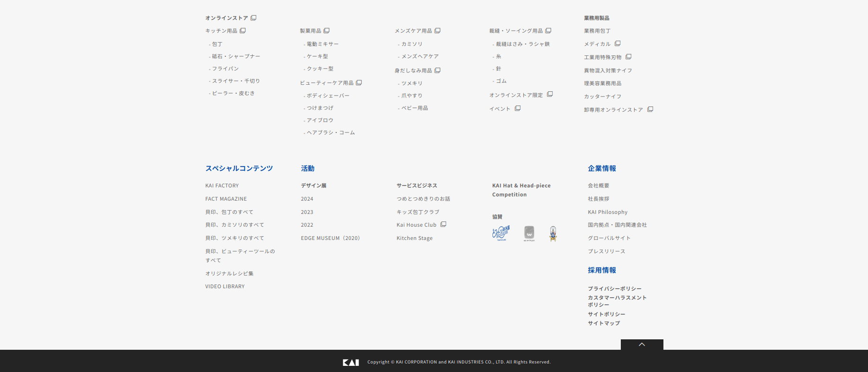The width and height of the screenshot is (868, 372).
Task: Click the new-window icon beside メディカル
Action: tap(617, 44)
